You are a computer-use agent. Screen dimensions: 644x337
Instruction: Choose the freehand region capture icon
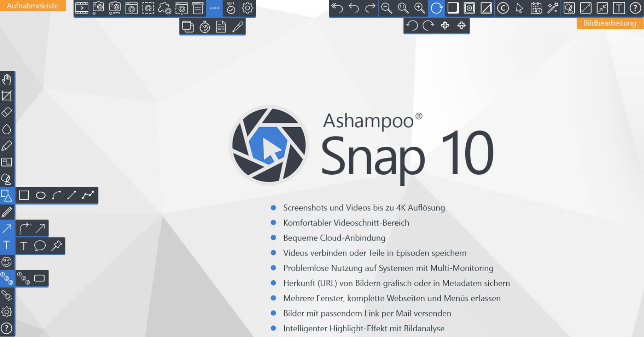pyautogui.click(x=165, y=8)
